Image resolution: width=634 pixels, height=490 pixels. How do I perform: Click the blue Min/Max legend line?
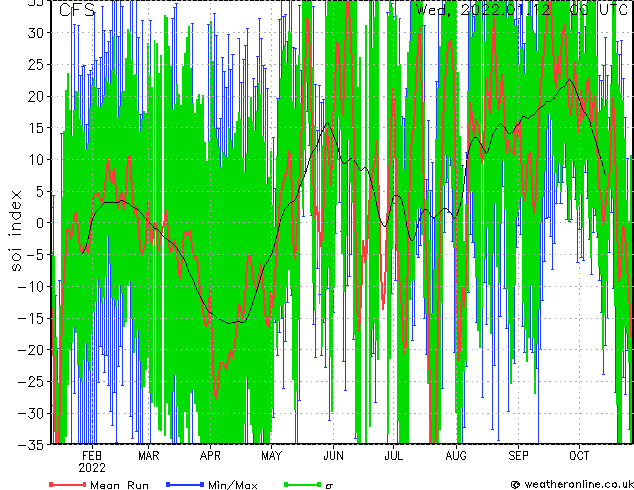(x=186, y=484)
